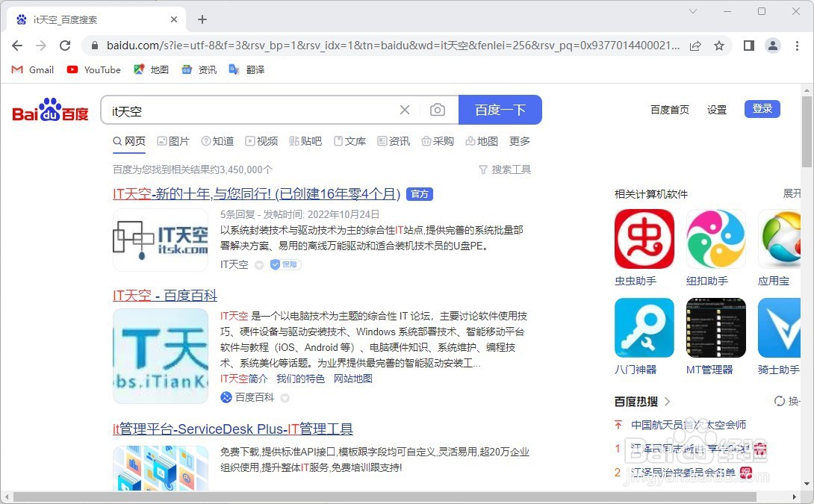Screen dimensions: 814x504
Task: Open the Chrome profile avatar
Action: point(772,46)
